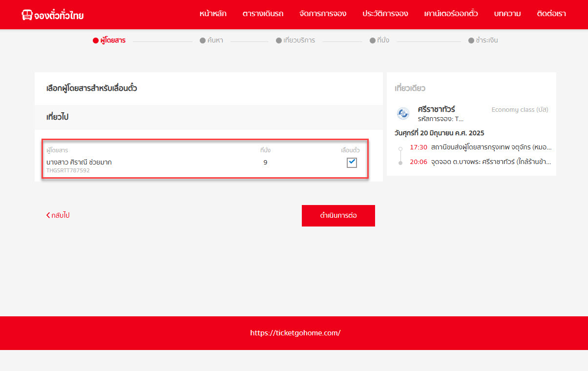Click the เลือกผู้โดยสารสำหรับเลื่อนตั๋ว heading
This screenshot has width=588, height=371.
(x=91, y=89)
